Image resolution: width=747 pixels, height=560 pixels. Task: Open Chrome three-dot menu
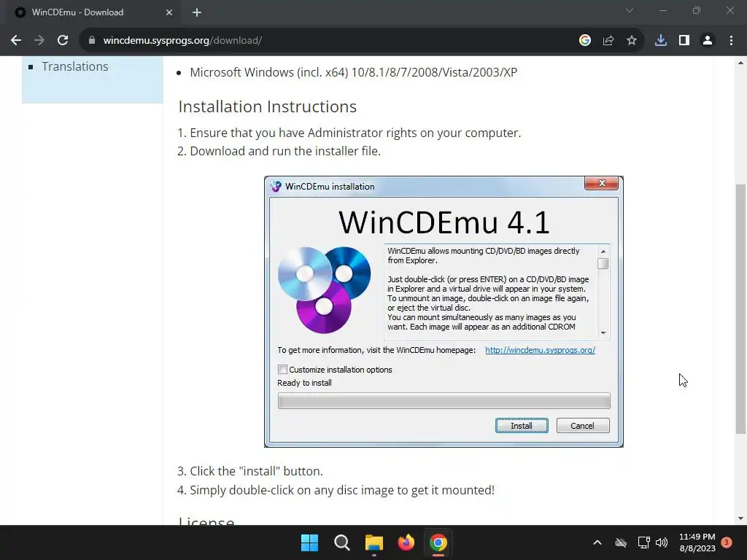coord(731,41)
